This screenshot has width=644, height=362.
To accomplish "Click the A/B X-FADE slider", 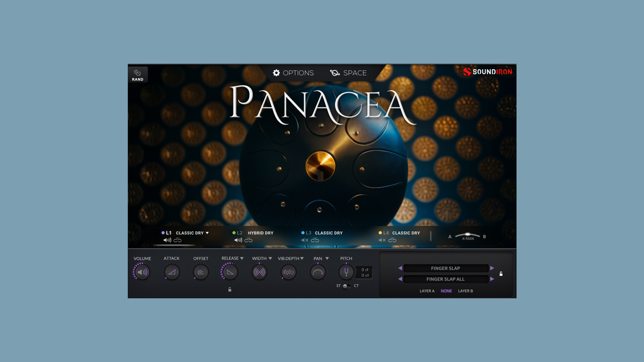I will pyautogui.click(x=467, y=235).
